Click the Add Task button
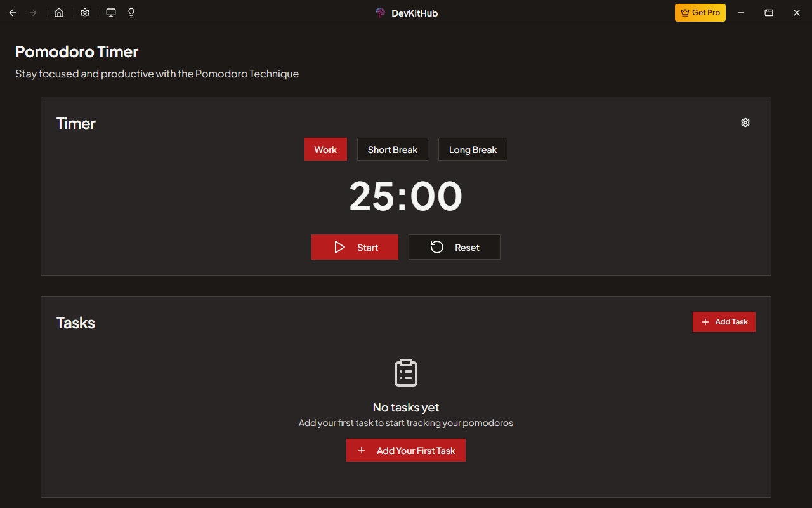 724,322
